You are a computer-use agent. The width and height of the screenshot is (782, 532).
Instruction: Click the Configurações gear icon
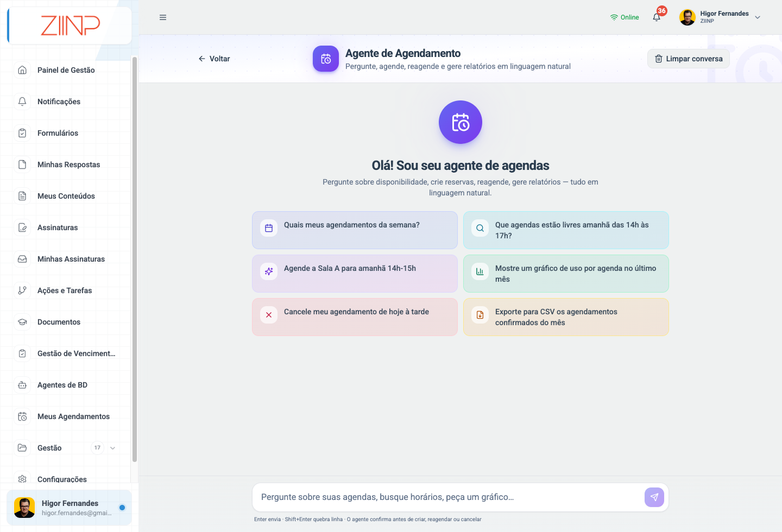(x=22, y=479)
